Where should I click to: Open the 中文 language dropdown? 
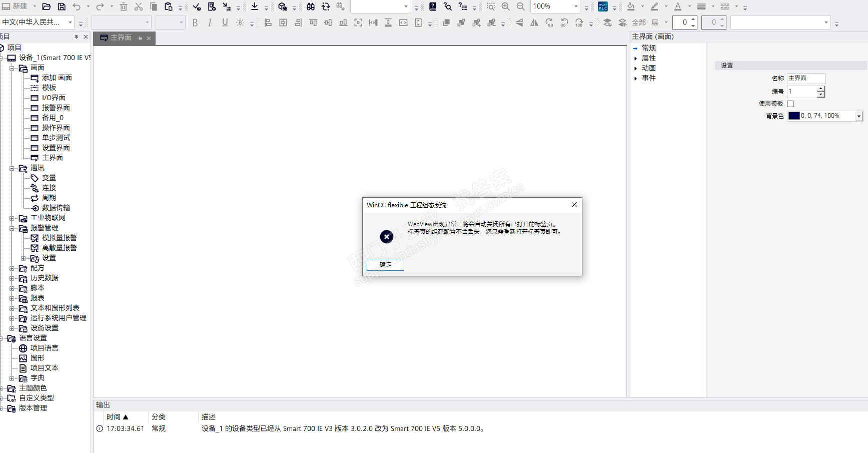70,23
